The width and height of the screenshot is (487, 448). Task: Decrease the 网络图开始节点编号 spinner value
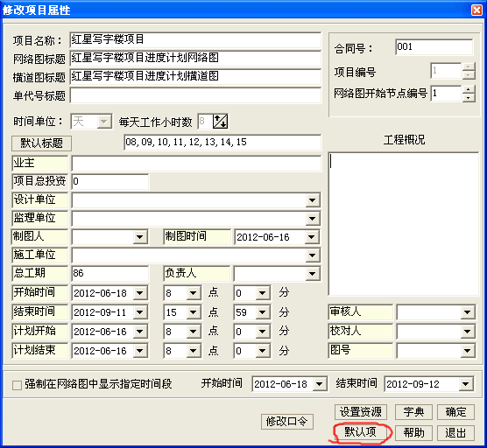(469, 98)
